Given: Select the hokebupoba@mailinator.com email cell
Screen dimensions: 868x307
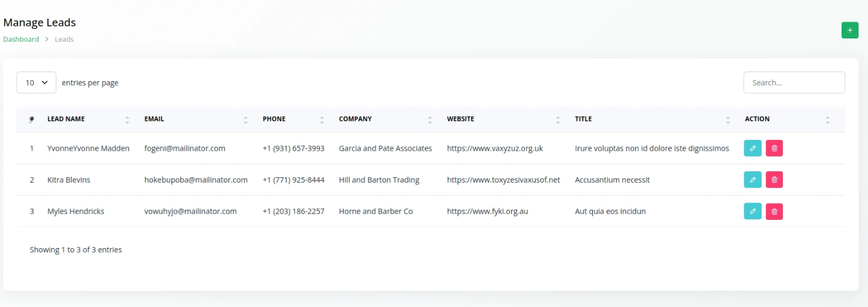Looking at the screenshot, I should 196,180.
